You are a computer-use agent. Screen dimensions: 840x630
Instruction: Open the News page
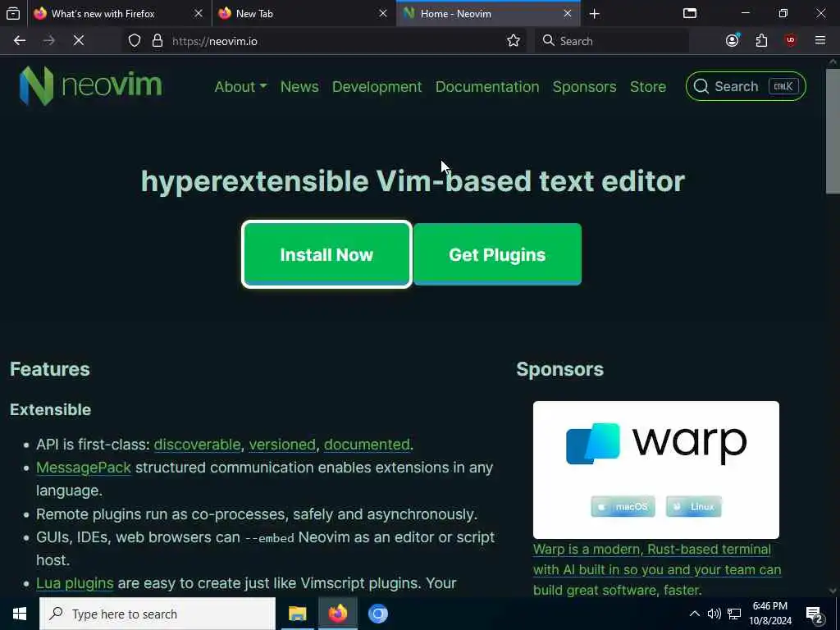[x=299, y=87]
